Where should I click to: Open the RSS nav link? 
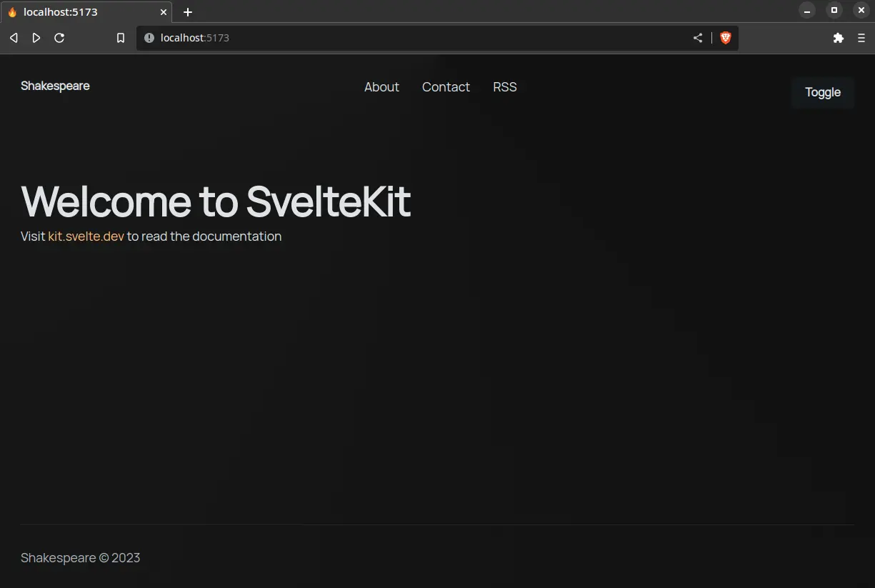click(x=505, y=87)
